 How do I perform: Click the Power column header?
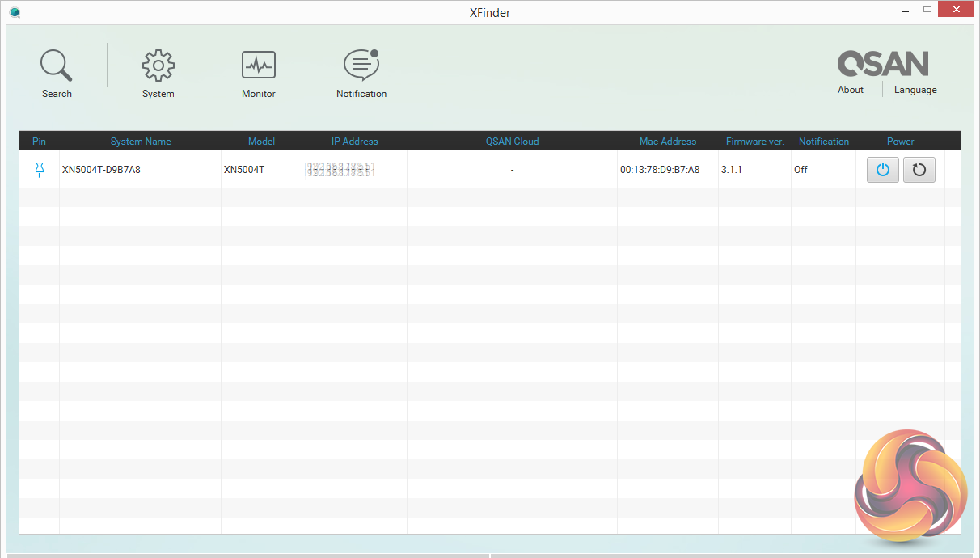(x=901, y=141)
